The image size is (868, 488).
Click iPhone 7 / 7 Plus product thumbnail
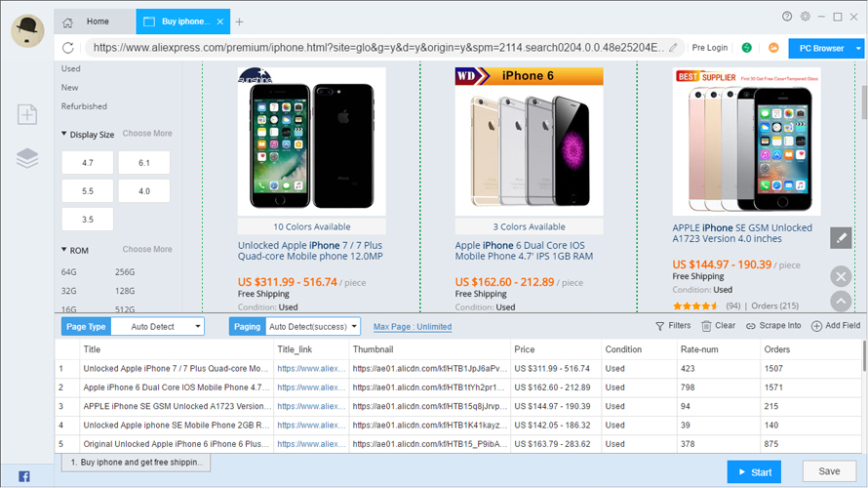tap(312, 142)
